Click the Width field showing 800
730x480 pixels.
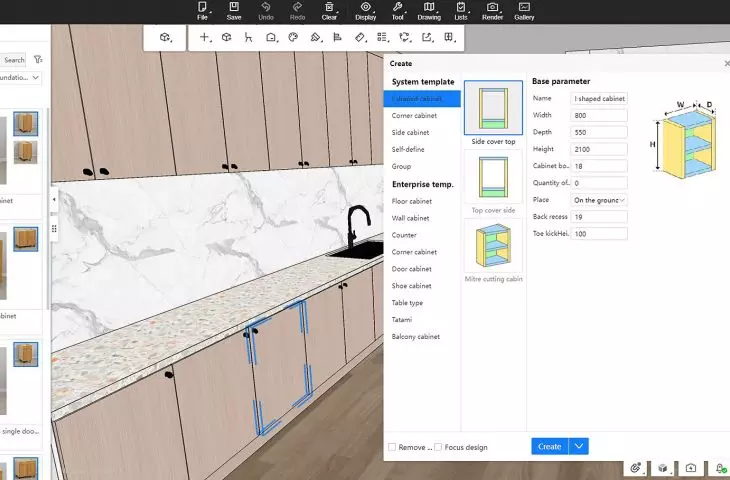[x=599, y=115]
